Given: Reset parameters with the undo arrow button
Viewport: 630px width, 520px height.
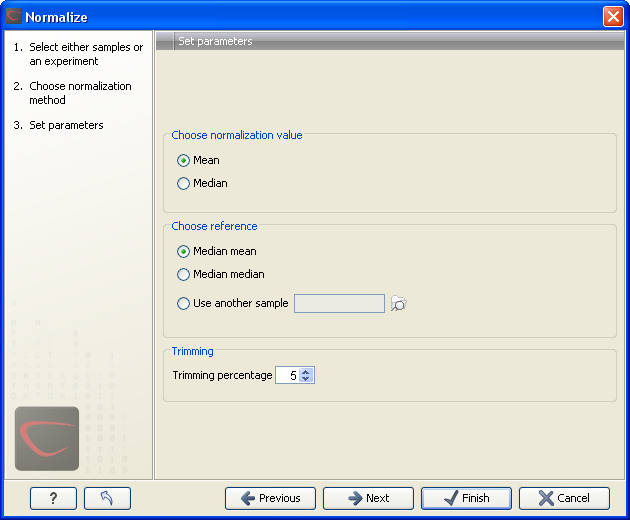Looking at the screenshot, I should pos(107,498).
